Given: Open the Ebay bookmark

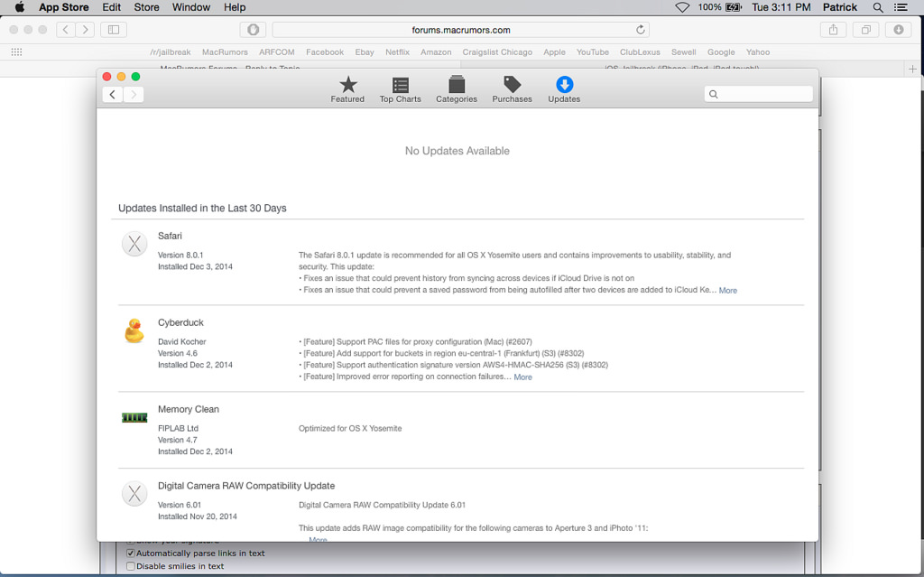Looking at the screenshot, I should point(365,51).
